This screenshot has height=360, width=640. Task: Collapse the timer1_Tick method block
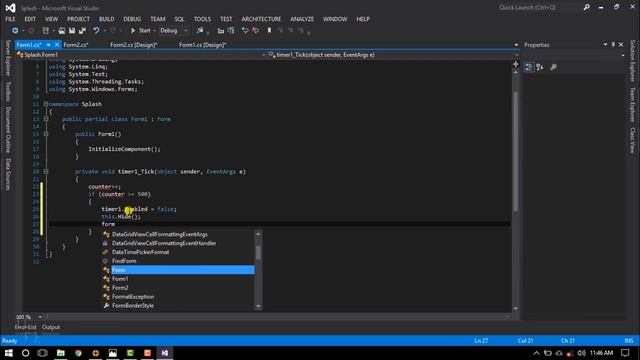pos(46,172)
